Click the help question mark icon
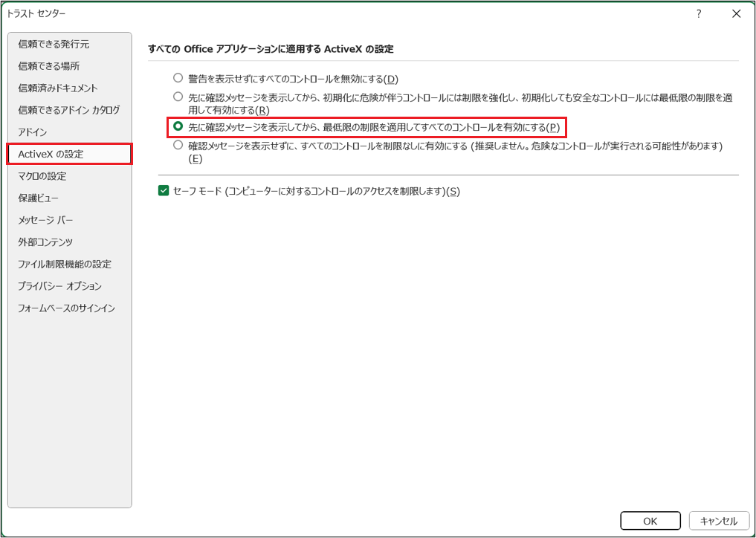 [698, 13]
